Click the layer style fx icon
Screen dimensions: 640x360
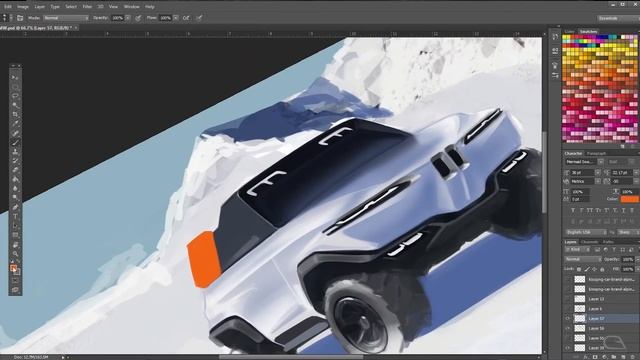click(586, 357)
